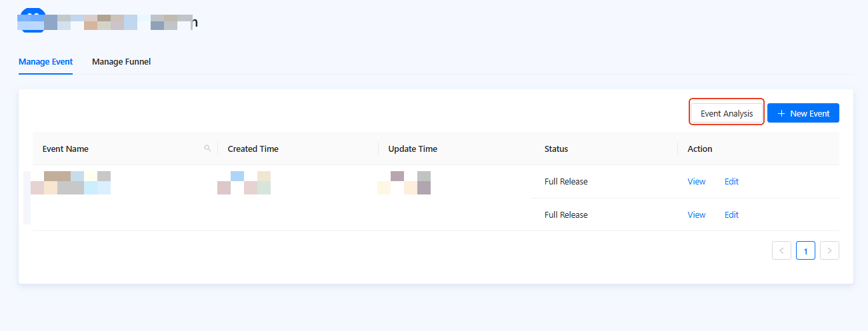Click the Update Time column header

pos(413,149)
